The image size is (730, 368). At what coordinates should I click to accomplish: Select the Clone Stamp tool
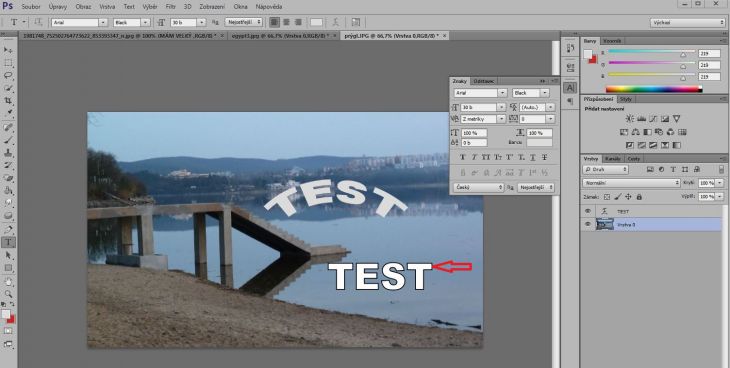pos(8,153)
